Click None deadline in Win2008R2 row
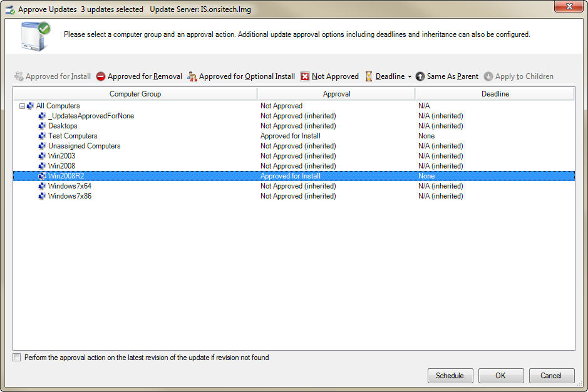 point(426,176)
